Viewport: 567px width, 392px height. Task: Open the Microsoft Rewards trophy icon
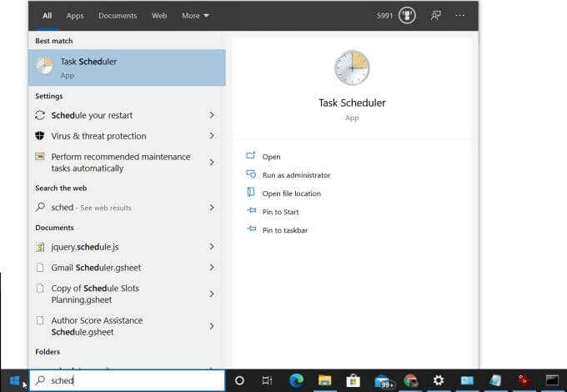[x=407, y=16]
